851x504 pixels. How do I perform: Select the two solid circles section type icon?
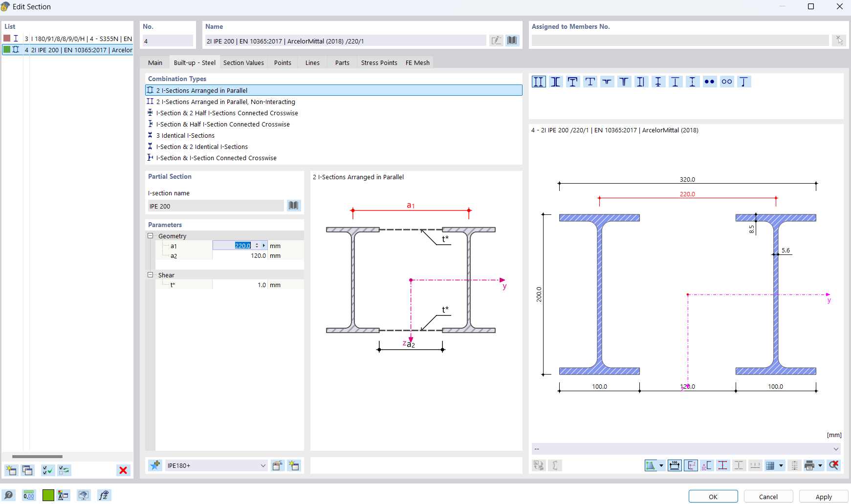point(709,82)
